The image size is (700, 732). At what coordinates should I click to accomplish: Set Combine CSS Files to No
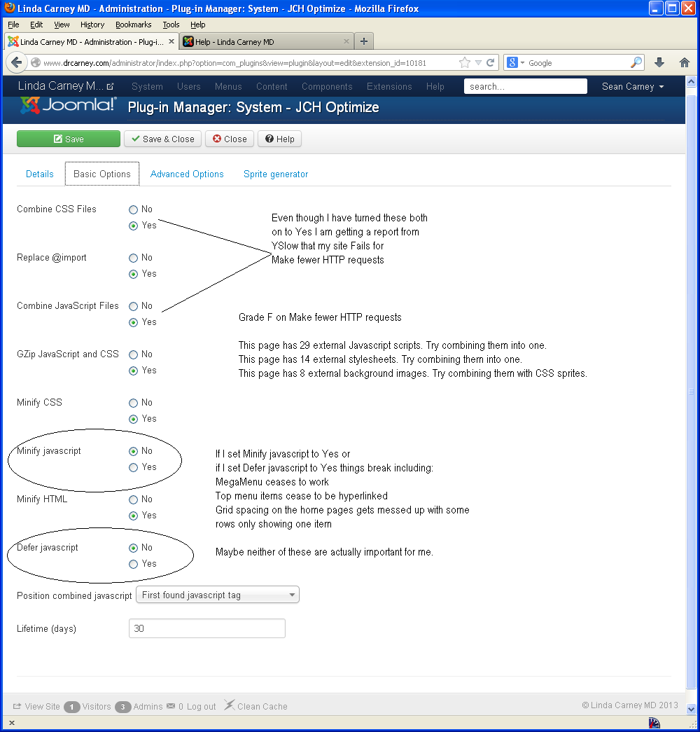point(134,209)
